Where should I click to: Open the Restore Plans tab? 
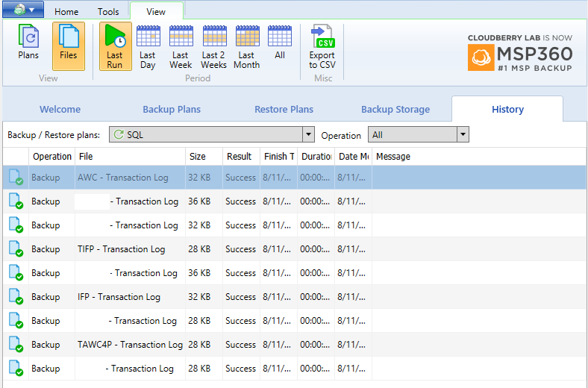[x=284, y=109]
